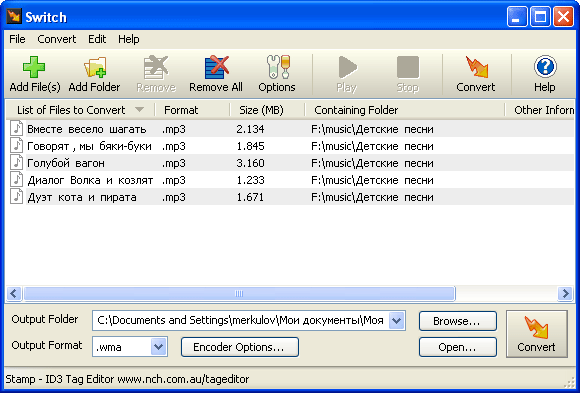580x393 pixels.
Task: Open Help with the question mark icon
Action: (545, 67)
